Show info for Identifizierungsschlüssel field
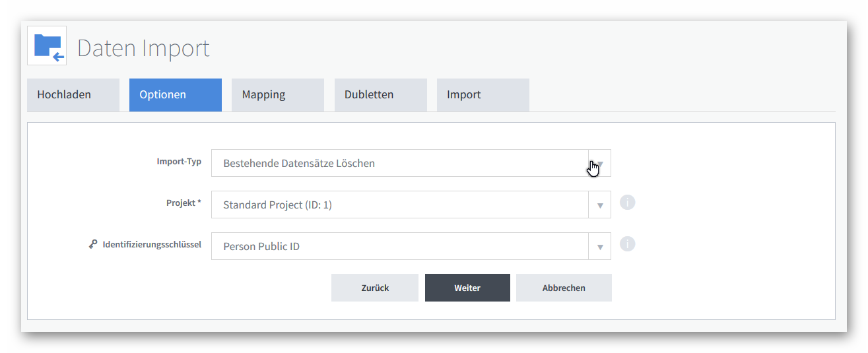 tap(627, 244)
